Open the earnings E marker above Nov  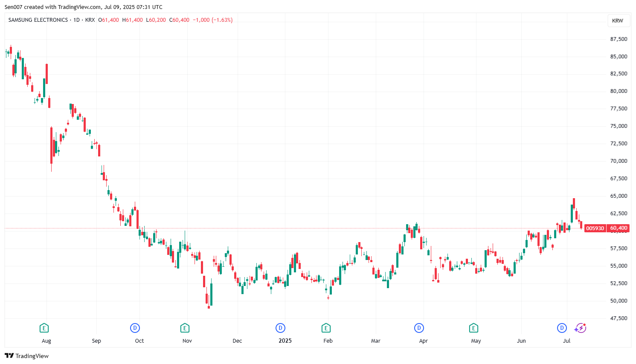tap(185, 328)
